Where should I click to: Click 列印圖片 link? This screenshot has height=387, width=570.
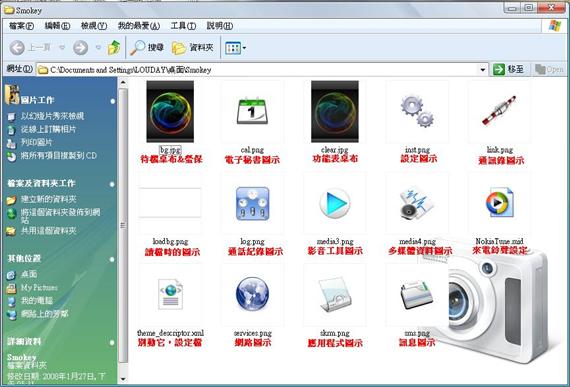36,142
